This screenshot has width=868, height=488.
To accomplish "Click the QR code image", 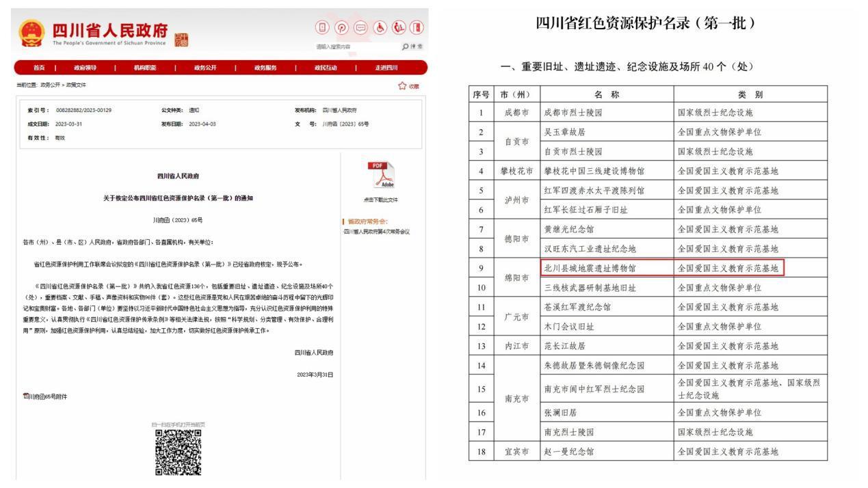I will [178, 452].
